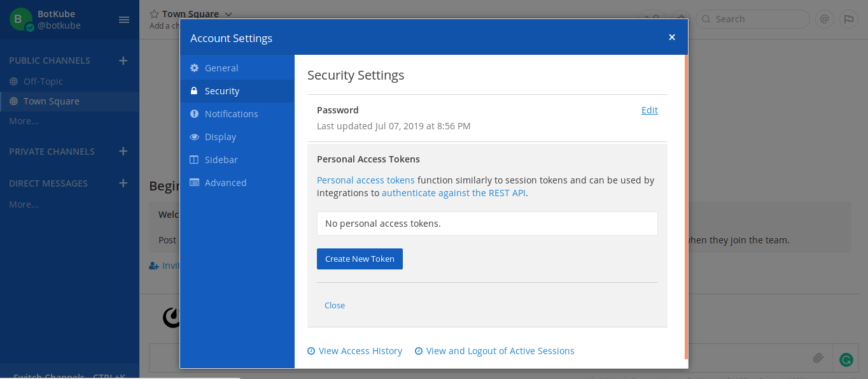Screen dimensions: 868x379
Task: Open the hamburger main menu
Action: tap(124, 20)
